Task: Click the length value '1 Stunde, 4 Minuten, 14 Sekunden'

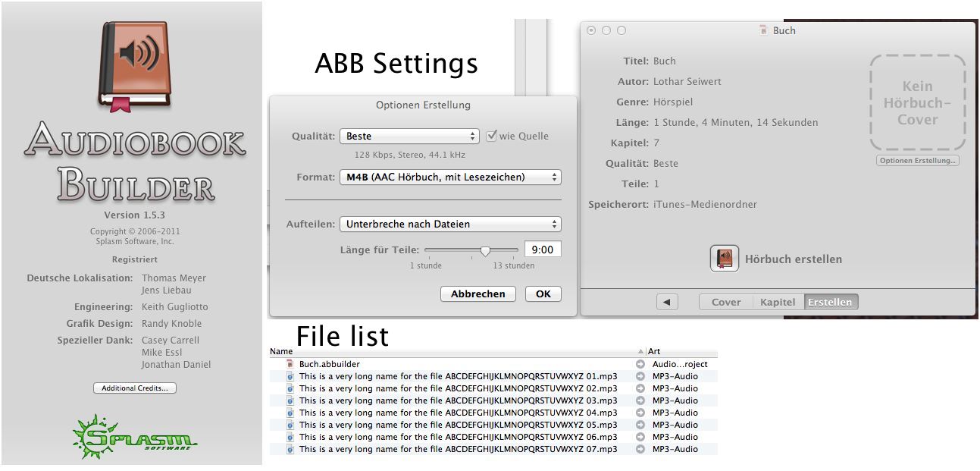Action: click(x=735, y=122)
